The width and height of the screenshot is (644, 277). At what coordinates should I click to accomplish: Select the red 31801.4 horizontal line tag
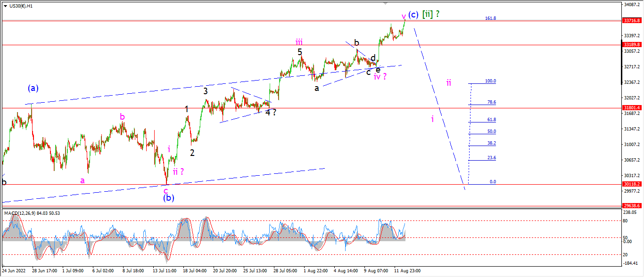point(632,108)
